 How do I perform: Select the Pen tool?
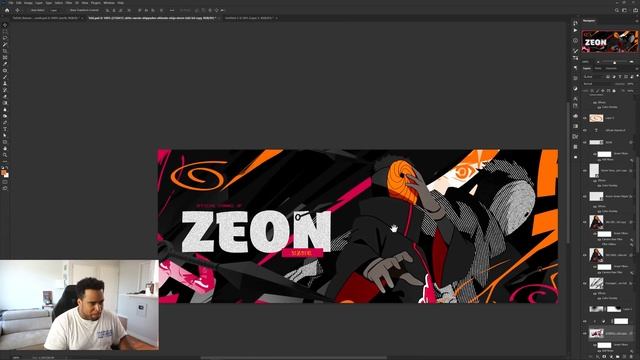[x=5, y=122]
